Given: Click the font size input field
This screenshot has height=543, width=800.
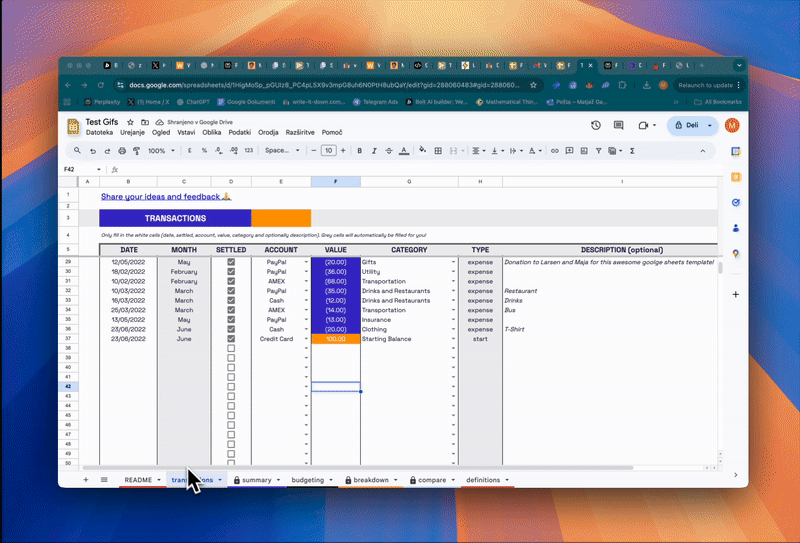Looking at the screenshot, I should (328, 151).
